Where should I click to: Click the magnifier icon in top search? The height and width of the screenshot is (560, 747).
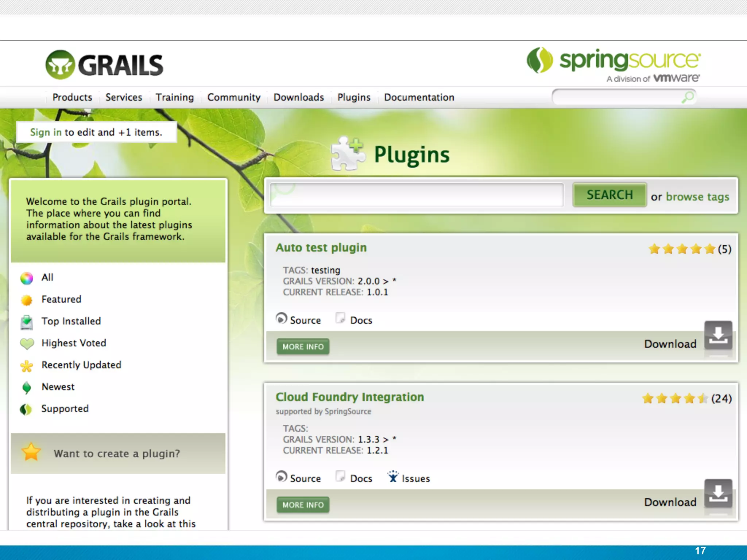tap(688, 97)
